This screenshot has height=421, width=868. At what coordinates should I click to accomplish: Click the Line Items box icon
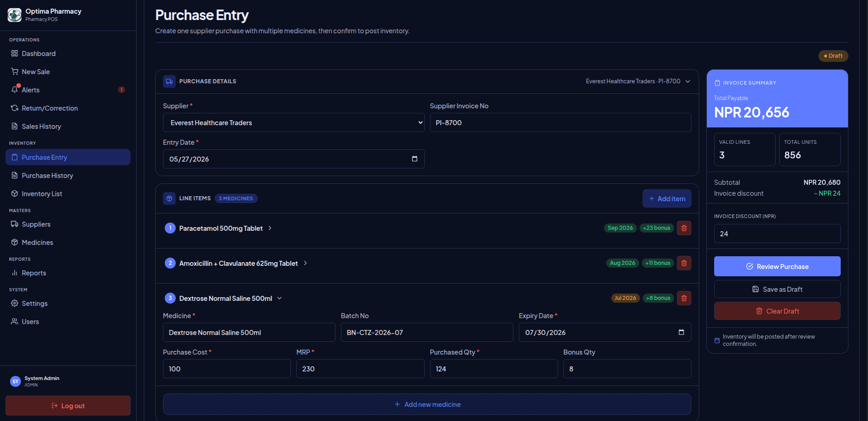pyautogui.click(x=169, y=198)
